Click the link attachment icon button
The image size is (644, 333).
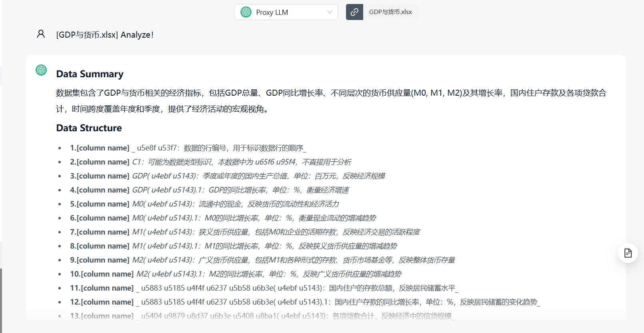click(x=354, y=12)
